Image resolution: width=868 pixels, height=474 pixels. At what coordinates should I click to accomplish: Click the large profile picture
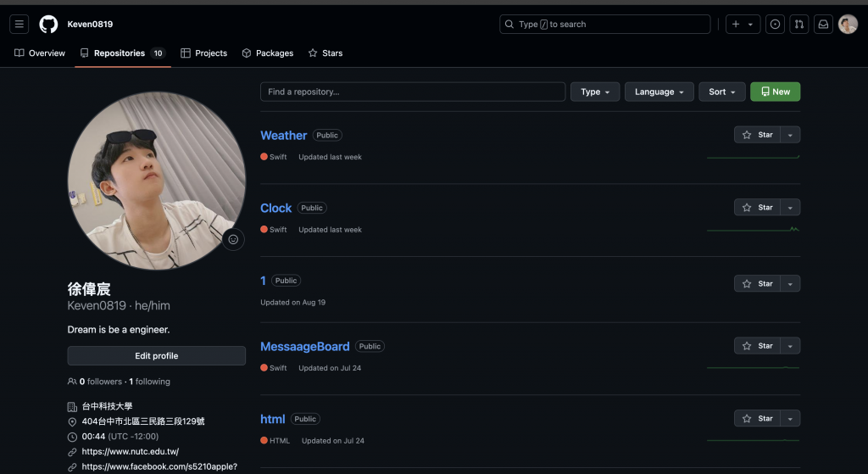(157, 181)
